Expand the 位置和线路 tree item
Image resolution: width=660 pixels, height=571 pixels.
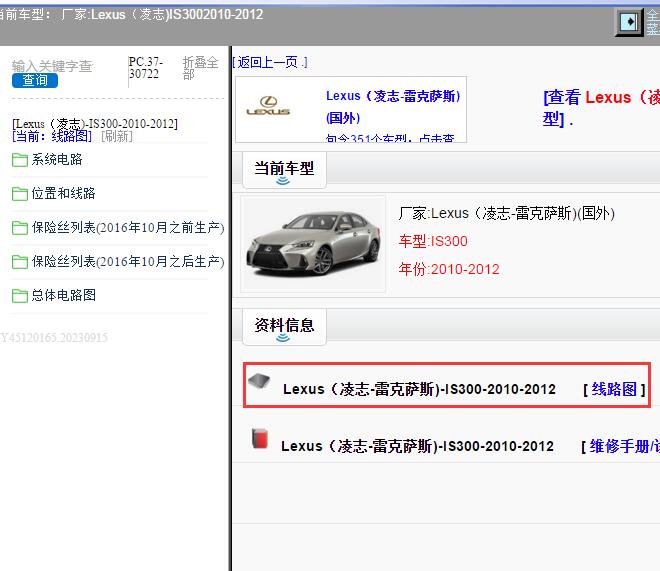[x=64, y=194]
